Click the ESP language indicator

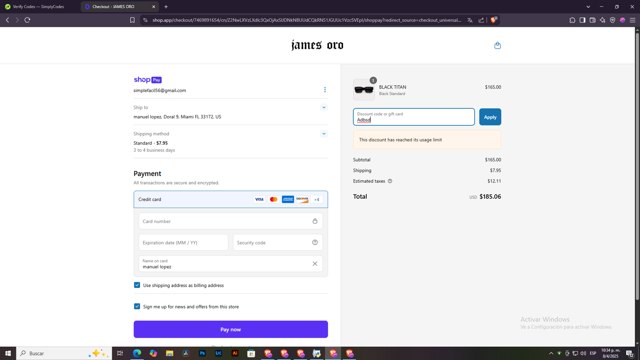[593, 353]
